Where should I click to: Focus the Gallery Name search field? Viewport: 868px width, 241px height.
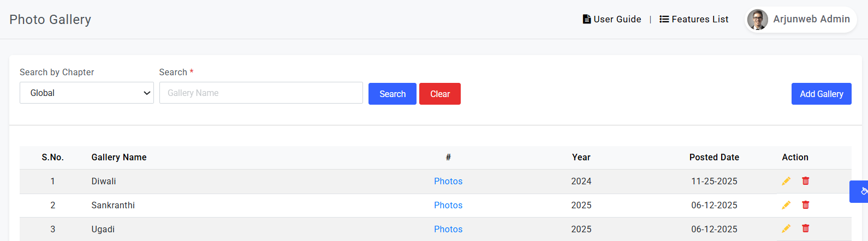[x=261, y=93]
